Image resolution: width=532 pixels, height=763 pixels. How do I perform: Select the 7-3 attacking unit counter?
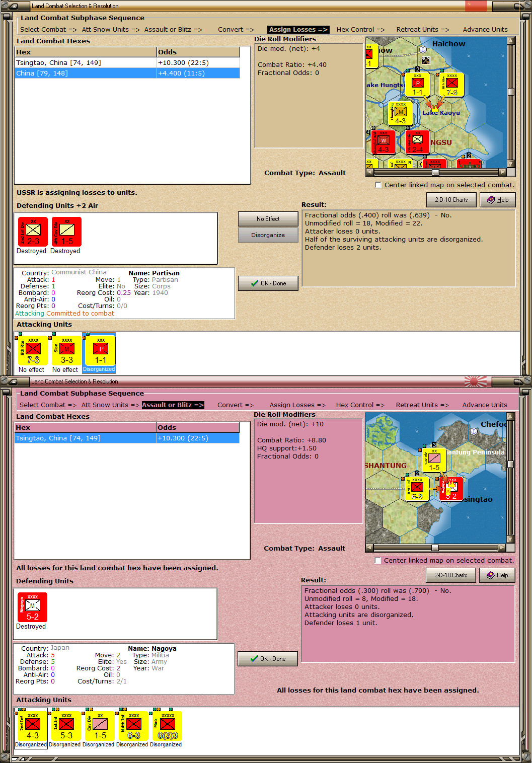pos(33,350)
